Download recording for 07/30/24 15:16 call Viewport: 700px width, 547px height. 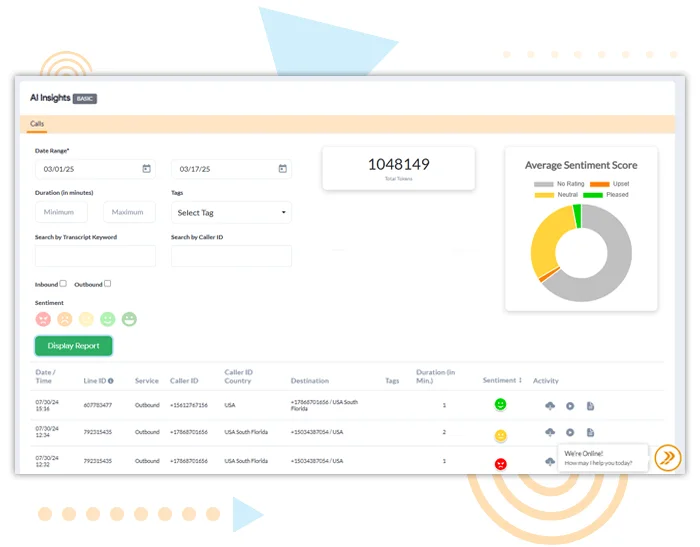pyautogui.click(x=550, y=405)
